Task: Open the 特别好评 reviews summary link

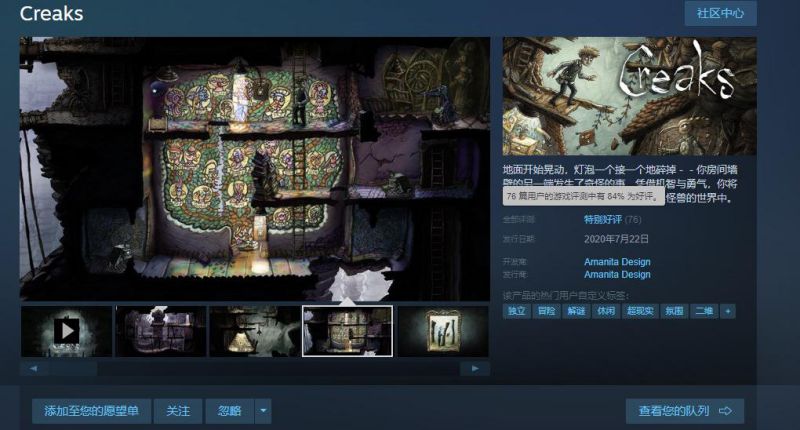Action: 603,219
